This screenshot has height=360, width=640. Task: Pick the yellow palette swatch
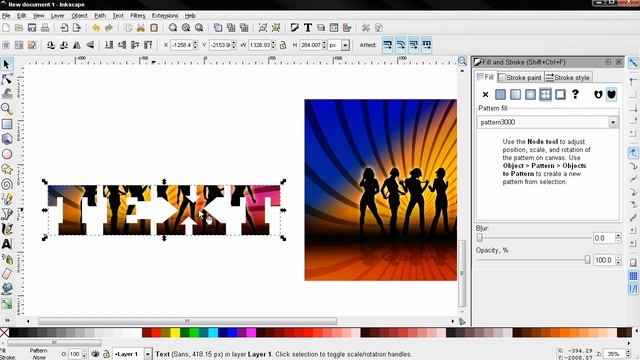tap(175, 333)
